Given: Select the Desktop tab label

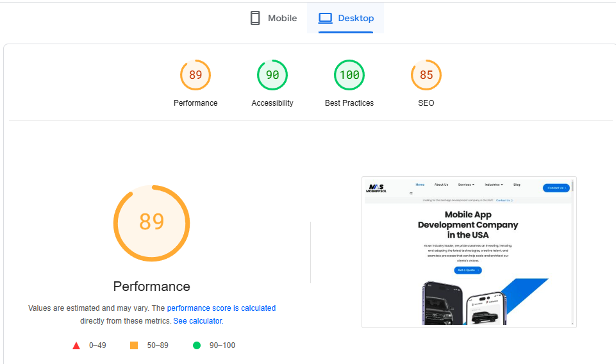Looking at the screenshot, I should 356,18.
